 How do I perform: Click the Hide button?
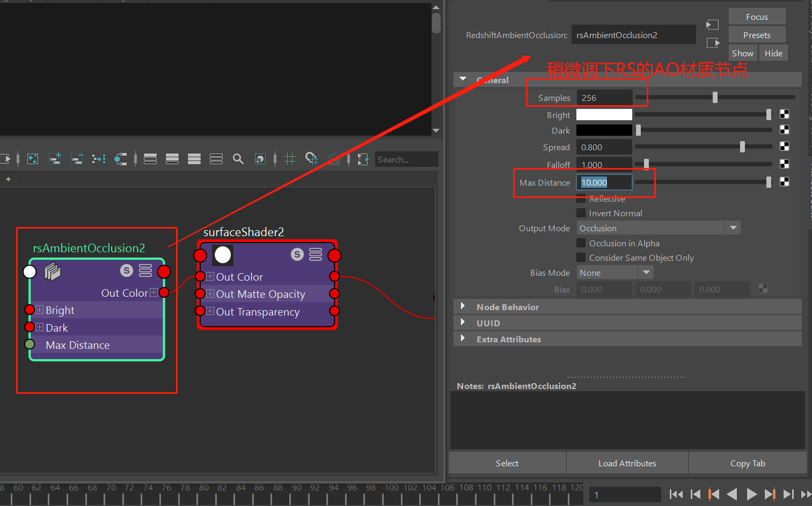coord(773,53)
